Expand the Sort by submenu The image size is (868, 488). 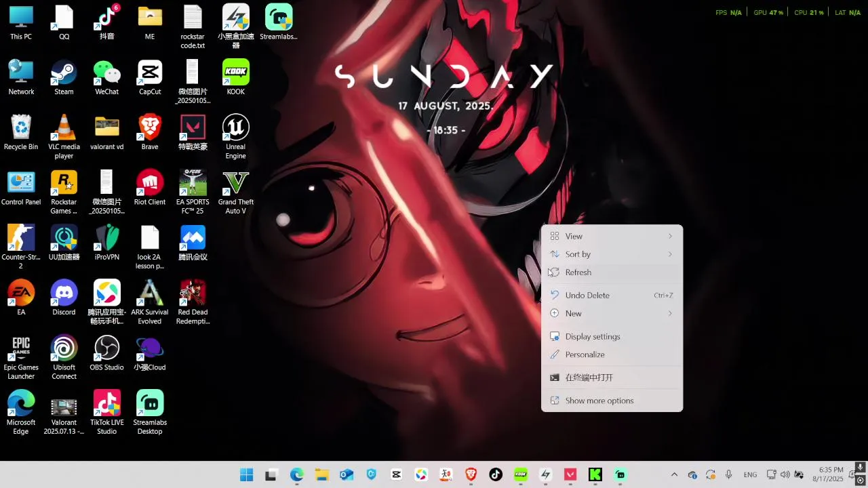(612, 254)
